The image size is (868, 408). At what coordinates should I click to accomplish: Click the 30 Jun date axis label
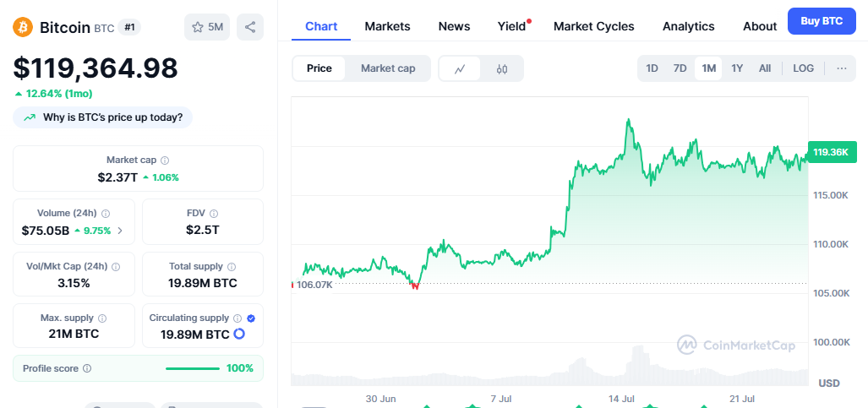click(x=380, y=399)
